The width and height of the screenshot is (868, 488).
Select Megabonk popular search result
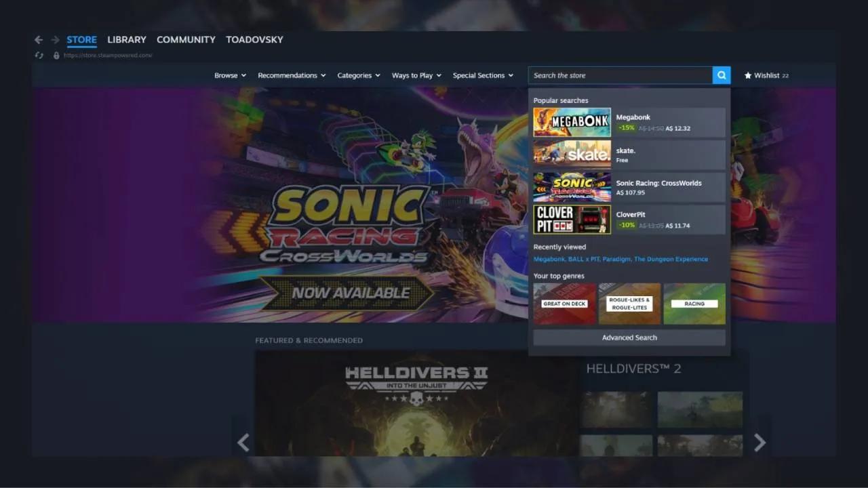[629, 123]
